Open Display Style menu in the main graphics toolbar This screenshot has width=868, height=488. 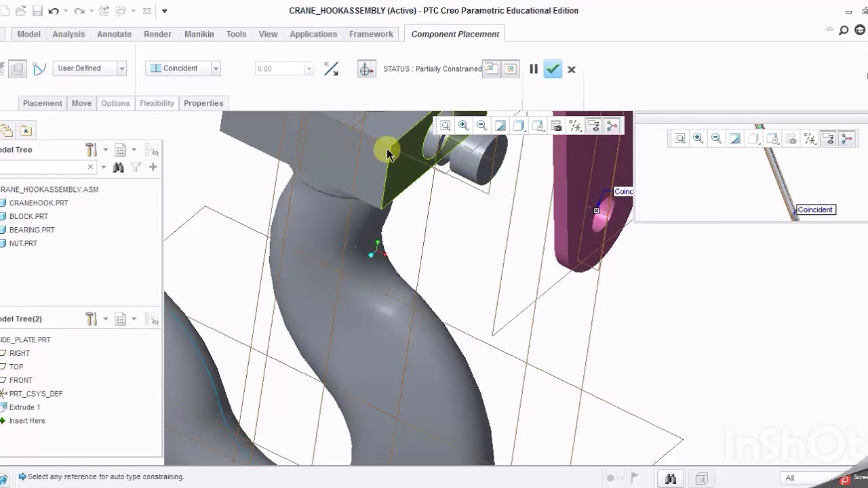[x=519, y=125]
